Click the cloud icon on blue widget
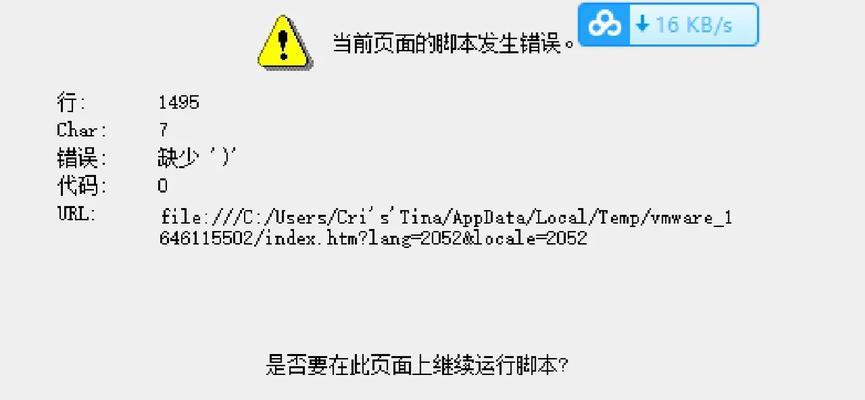 (x=604, y=25)
